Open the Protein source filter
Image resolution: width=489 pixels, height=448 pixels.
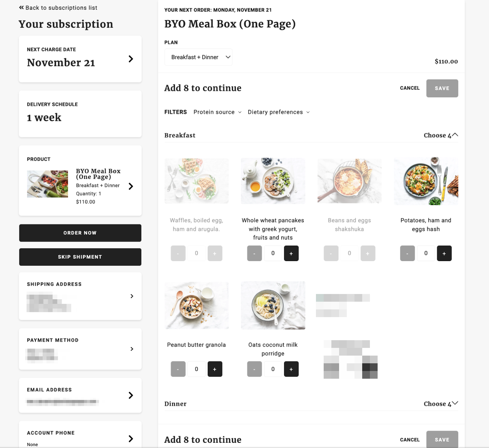(217, 112)
